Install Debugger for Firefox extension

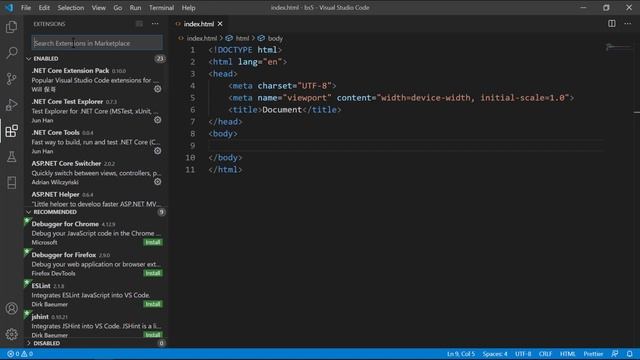[153, 273]
